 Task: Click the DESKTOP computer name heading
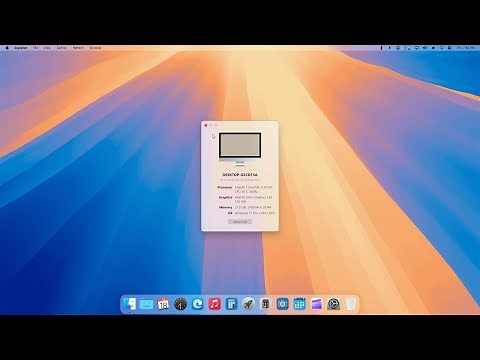tap(240, 175)
